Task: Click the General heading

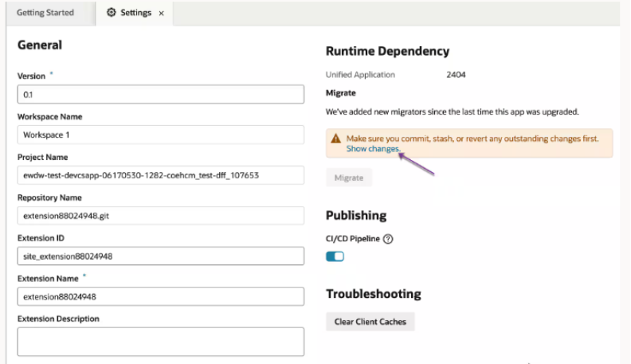Action: coord(40,45)
